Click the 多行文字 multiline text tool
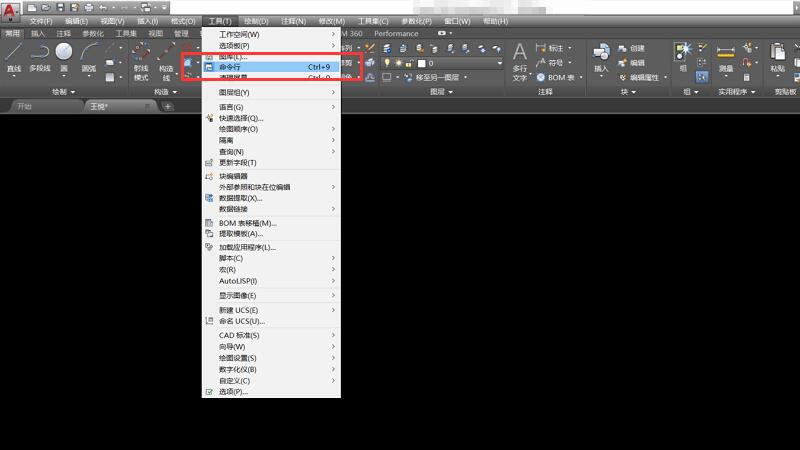The height and width of the screenshot is (450, 800). [x=520, y=58]
